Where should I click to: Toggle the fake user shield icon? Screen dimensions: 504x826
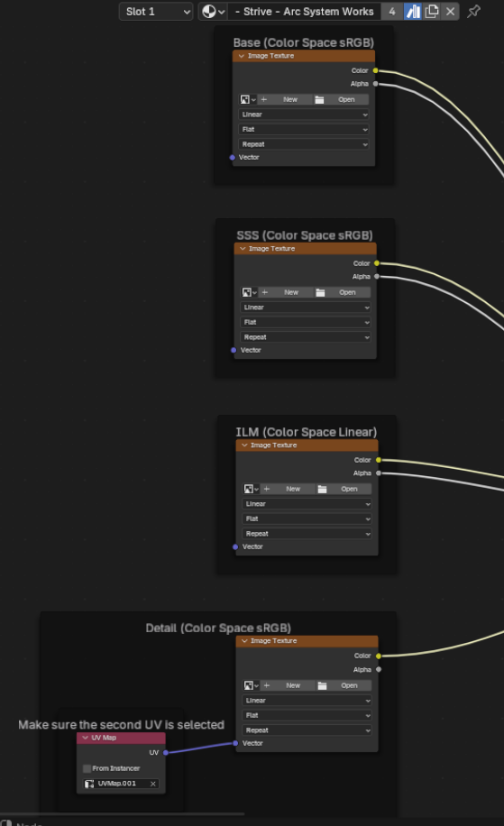click(x=412, y=11)
